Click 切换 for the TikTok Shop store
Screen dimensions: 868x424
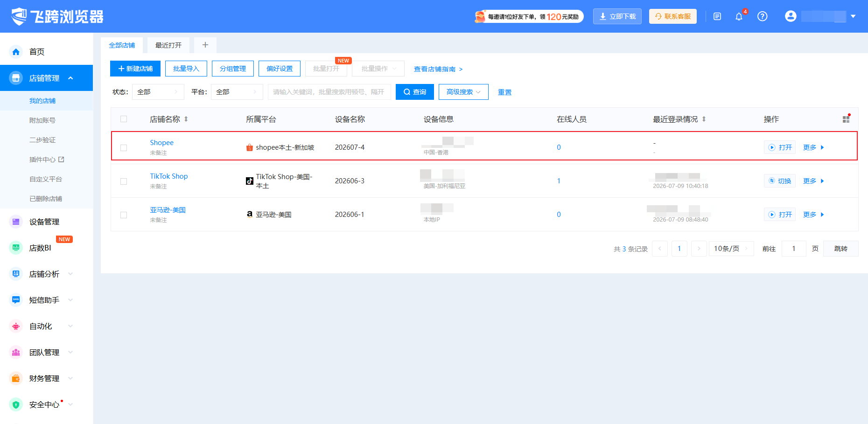(x=780, y=181)
